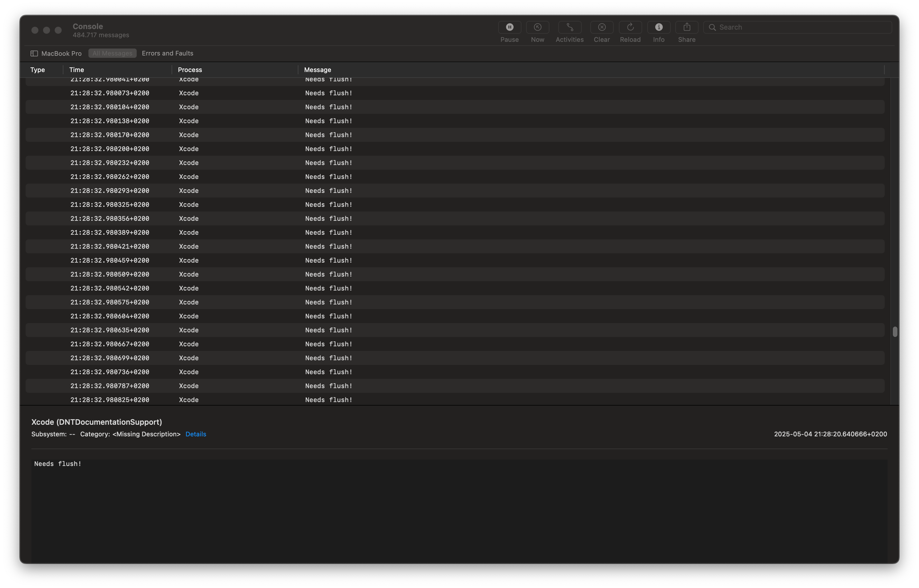
Task: Select the All Messages filter
Action: coord(112,53)
